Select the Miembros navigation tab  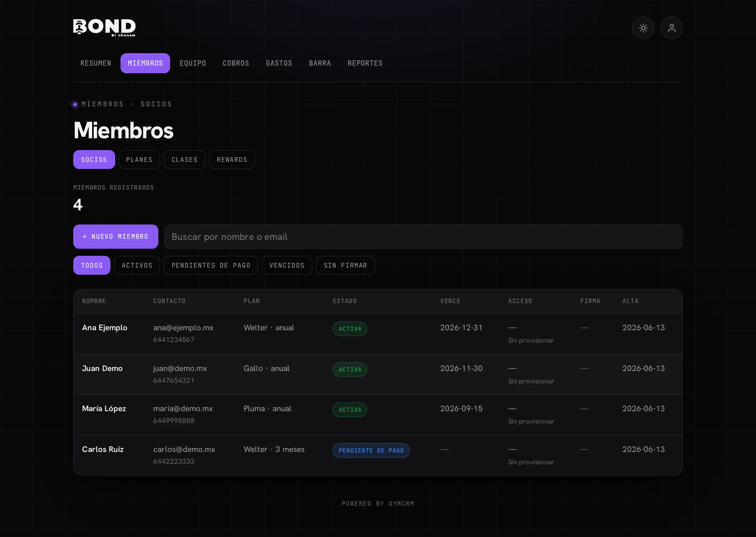pyautogui.click(x=145, y=63)
